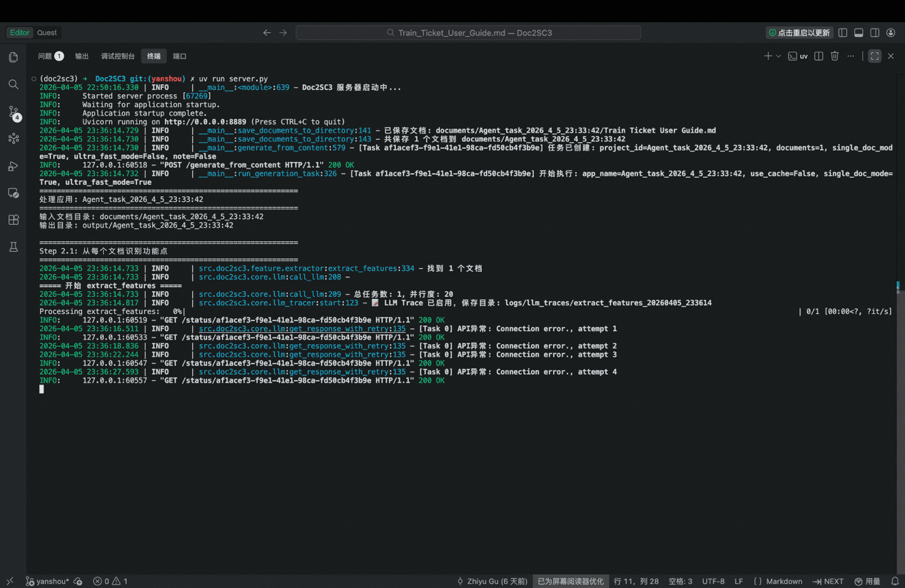Image resolution: width=905 pixels, height=588 pixels.
Task: Open the Explorer files icon in sidebar
Action: tap(14, 57)
